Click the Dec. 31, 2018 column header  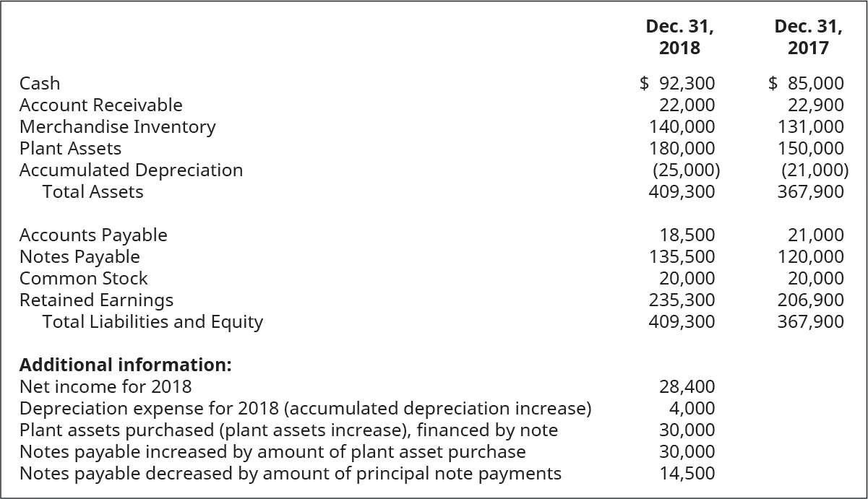click(x=679, y=38)
